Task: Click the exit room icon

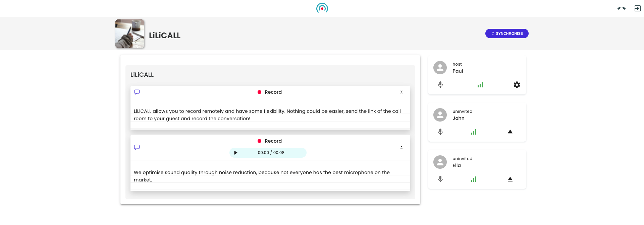Action: (637, 8)
